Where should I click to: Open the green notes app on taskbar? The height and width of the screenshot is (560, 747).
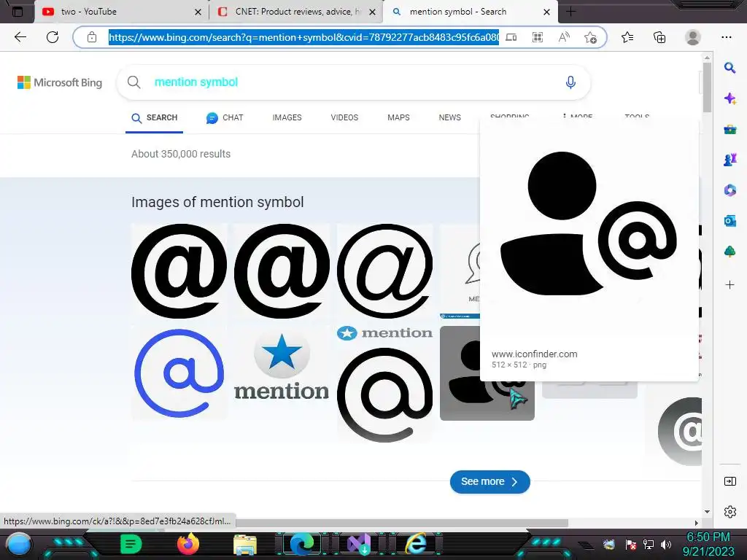point(131,544)
